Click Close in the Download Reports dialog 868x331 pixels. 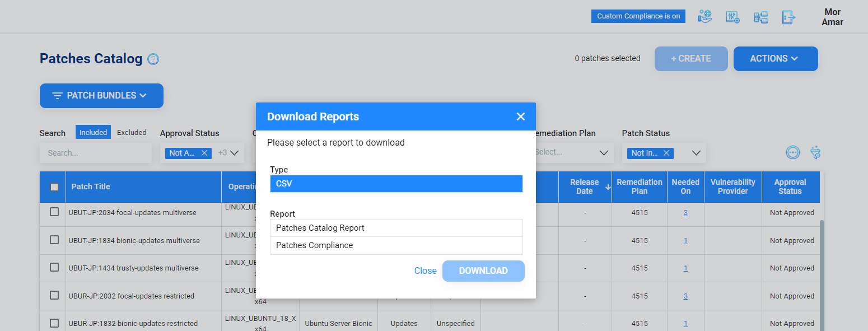click(x=425, y=271)
